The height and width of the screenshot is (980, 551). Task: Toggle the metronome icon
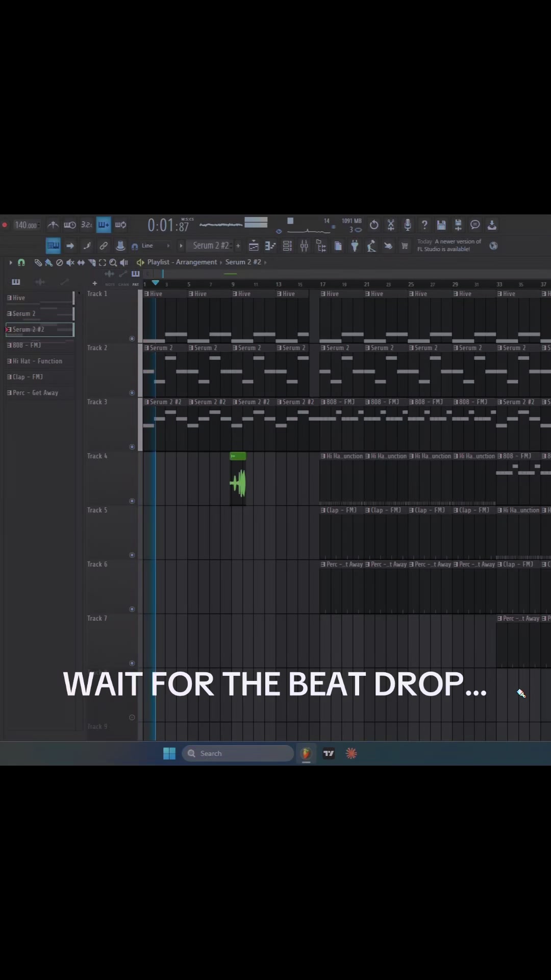click(53, 225)
